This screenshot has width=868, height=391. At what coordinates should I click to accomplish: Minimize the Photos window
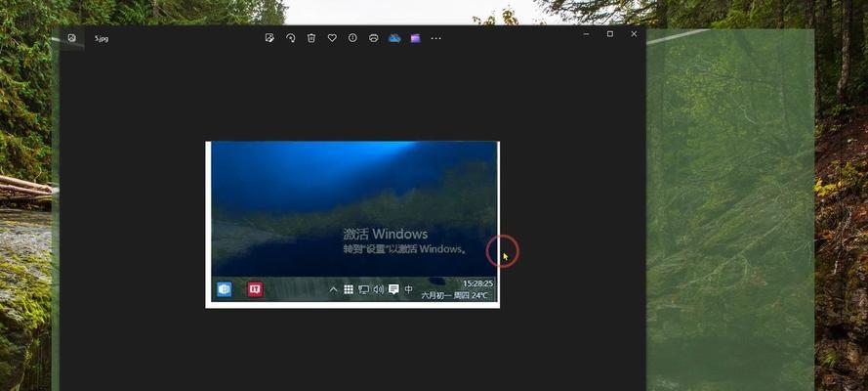coord(586,34)
